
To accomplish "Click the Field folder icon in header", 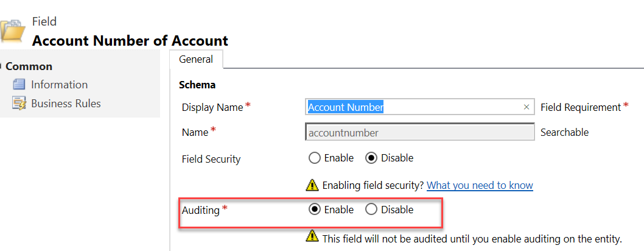I will pyautogui.click(x=12, y=30).
